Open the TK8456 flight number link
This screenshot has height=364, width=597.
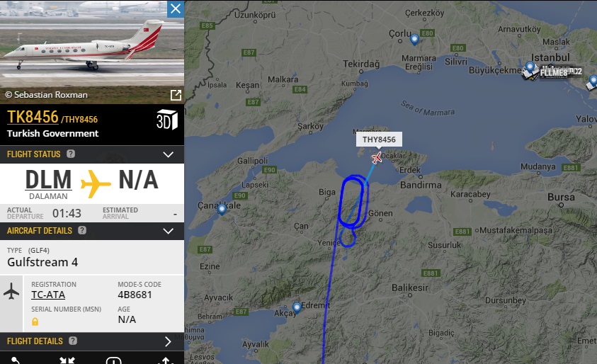33,117
